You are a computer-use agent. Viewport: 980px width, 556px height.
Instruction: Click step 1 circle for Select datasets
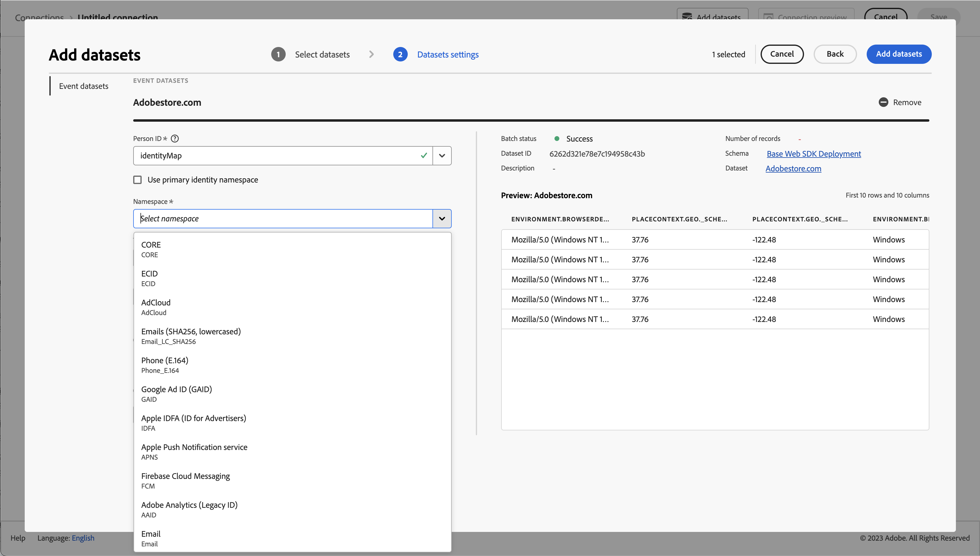(x=278, y=55)
